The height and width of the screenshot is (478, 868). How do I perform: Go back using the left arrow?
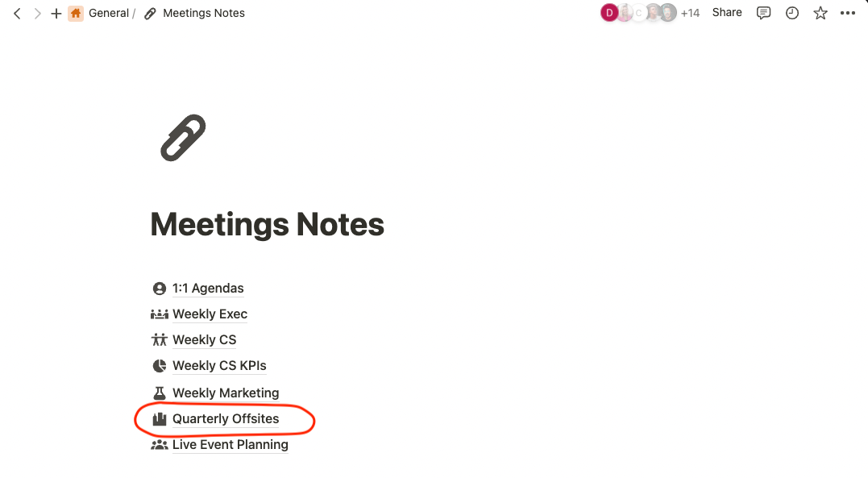[17, 13]
